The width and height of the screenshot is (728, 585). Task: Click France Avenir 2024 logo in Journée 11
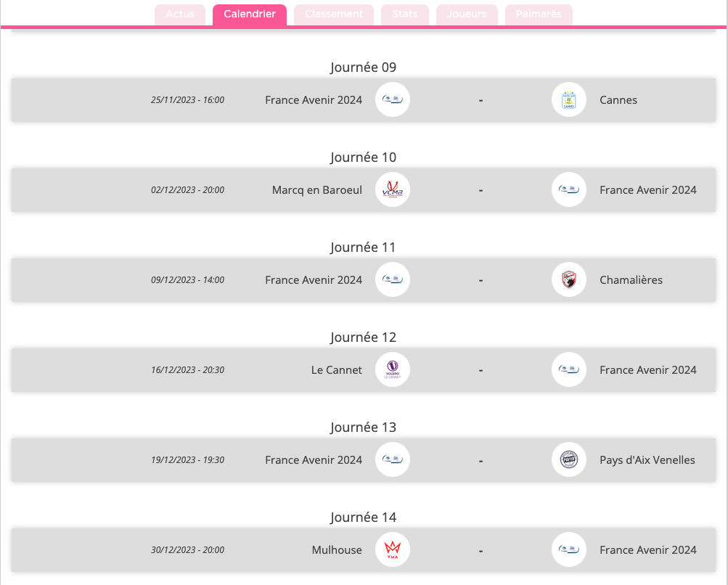[393, 280]
